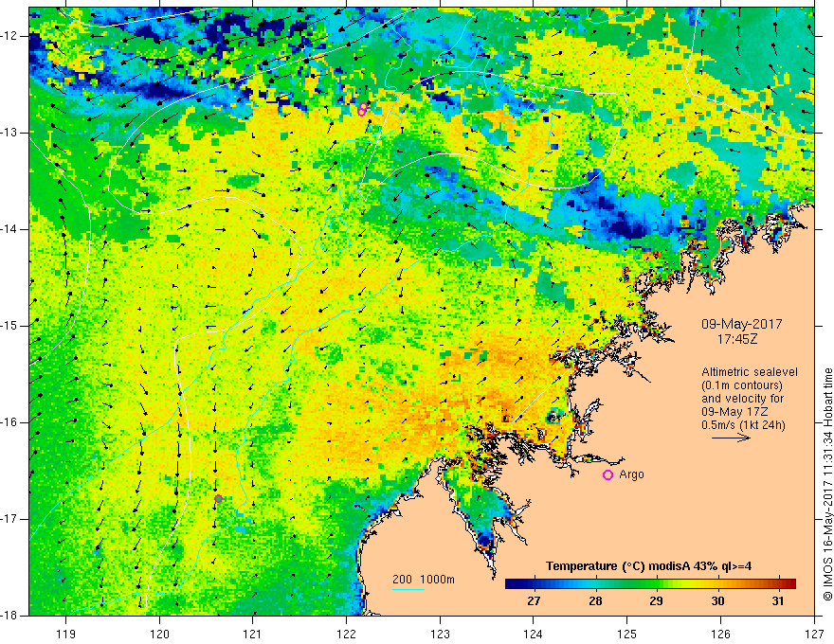The width and height of the screenshot is (834, 644).
Task: Click the '0.5m/s (1kt 24h)' label
Action: tap(743, 425)
